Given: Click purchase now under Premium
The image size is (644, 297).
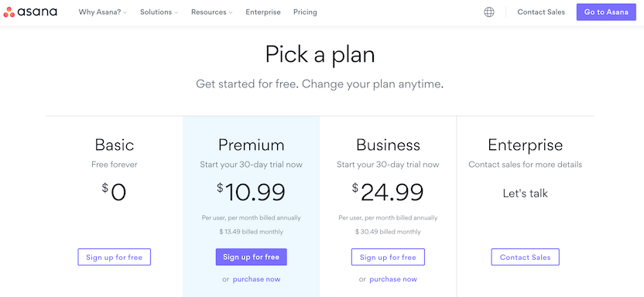Looking at the screenshot, I should [x=256, y=279].
